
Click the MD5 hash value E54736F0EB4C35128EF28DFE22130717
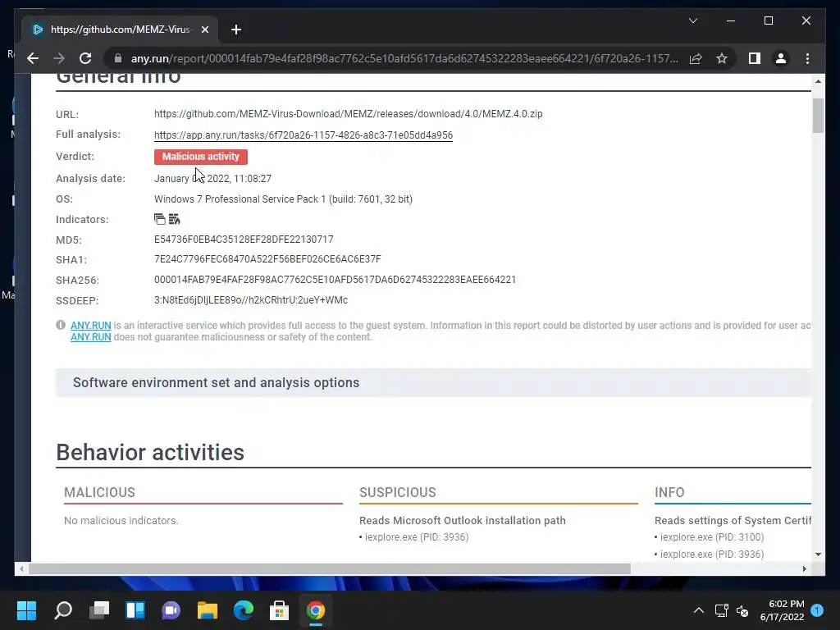coord(244,240)
